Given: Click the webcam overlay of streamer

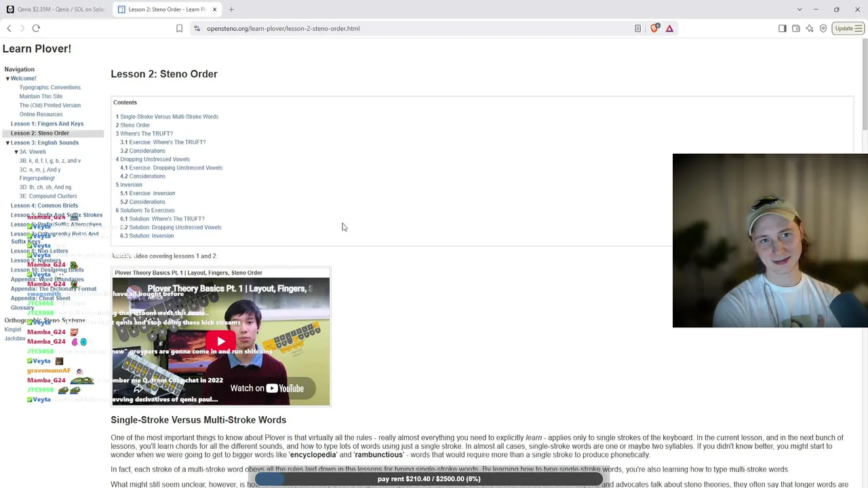Looking at the screenshot, I should tap(770, 241).
